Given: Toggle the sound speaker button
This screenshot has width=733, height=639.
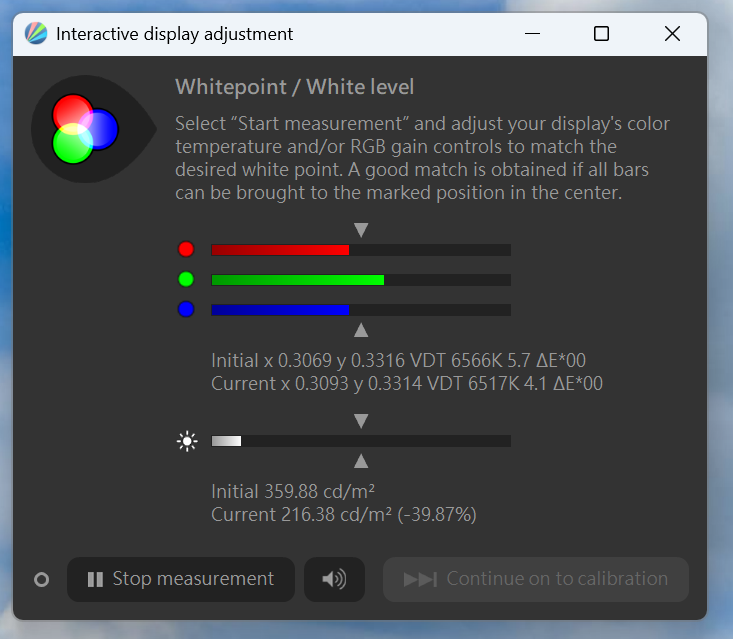Looking at the screenshot, I should (x=334, y=579).
